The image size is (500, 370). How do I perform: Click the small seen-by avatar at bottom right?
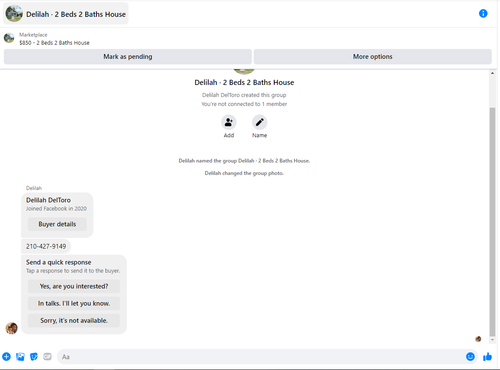pyautogui.click(x=478, y=339)
